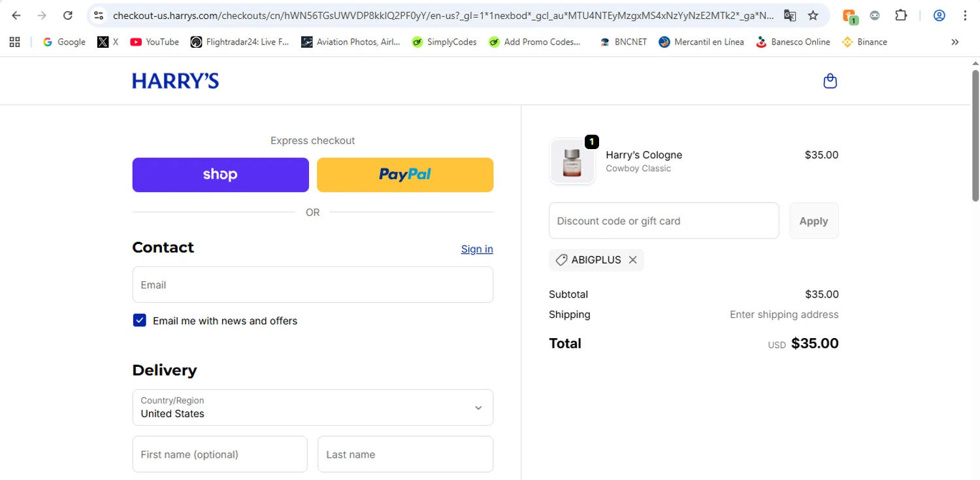
Task: Open the X bookmark
Action: 108,42
